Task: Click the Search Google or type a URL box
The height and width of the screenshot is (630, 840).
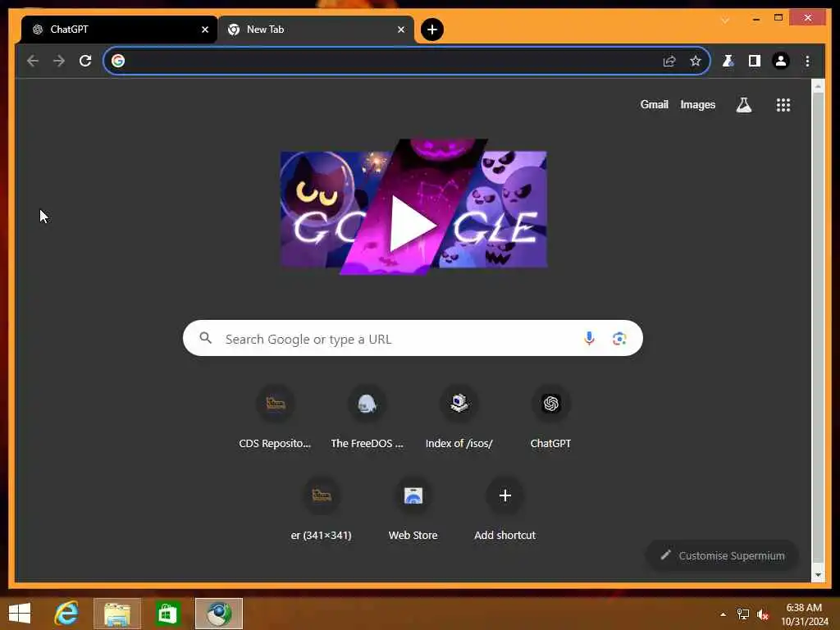Action: 413,338
